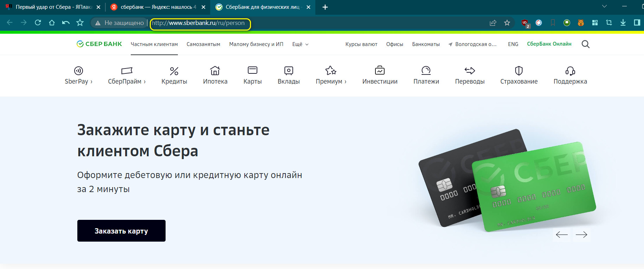
Task: Click the brown bookmark ribbon extension icon
Action: click(553, 23)
